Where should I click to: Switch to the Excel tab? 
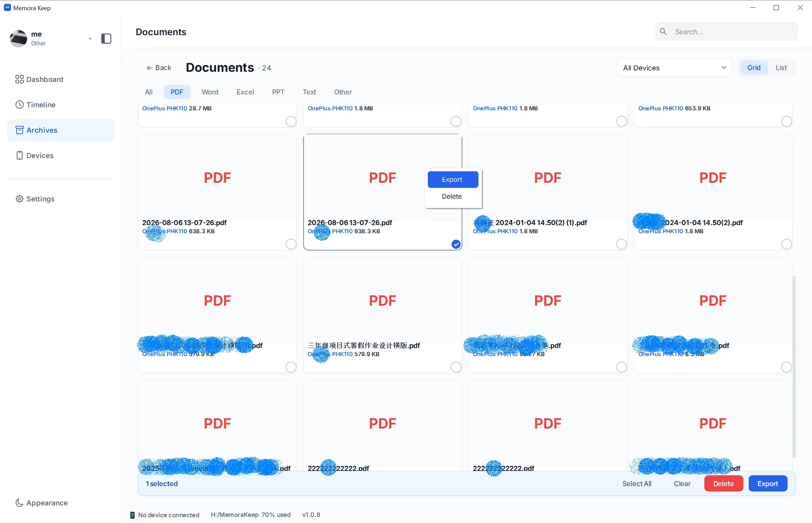pos(245,92)
